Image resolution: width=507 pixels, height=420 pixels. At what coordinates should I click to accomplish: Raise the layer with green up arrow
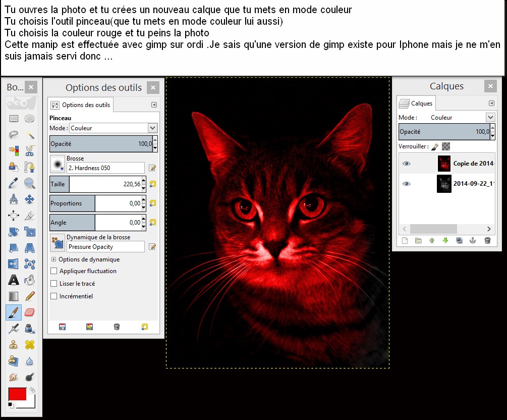(432, 240)
